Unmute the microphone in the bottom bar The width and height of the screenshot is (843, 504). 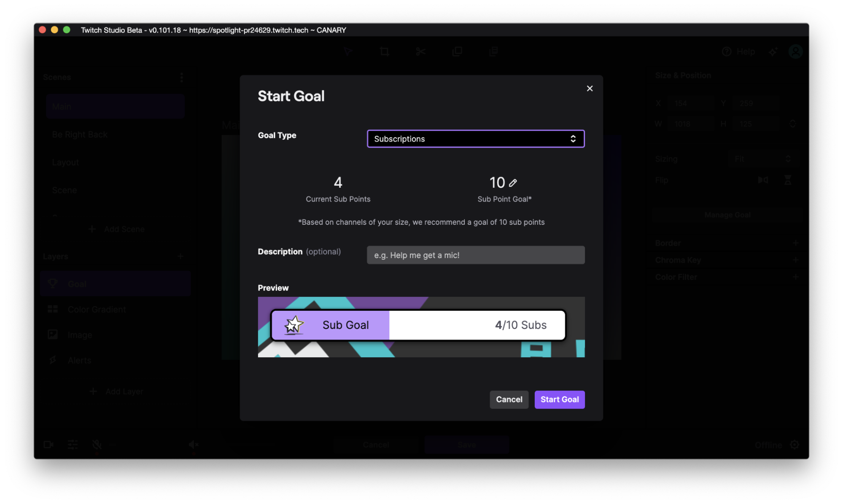97,444
